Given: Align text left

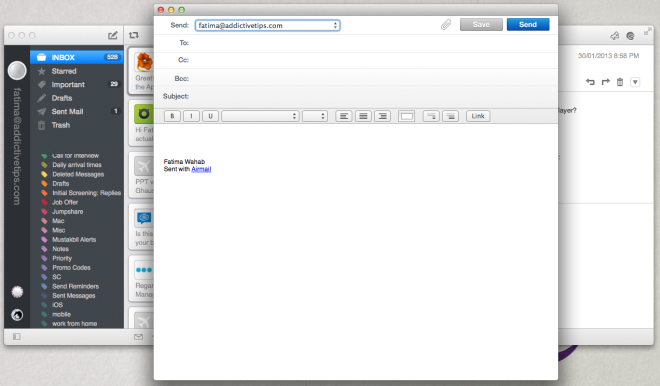Looking at the screenshot, I should click(344, 116).
